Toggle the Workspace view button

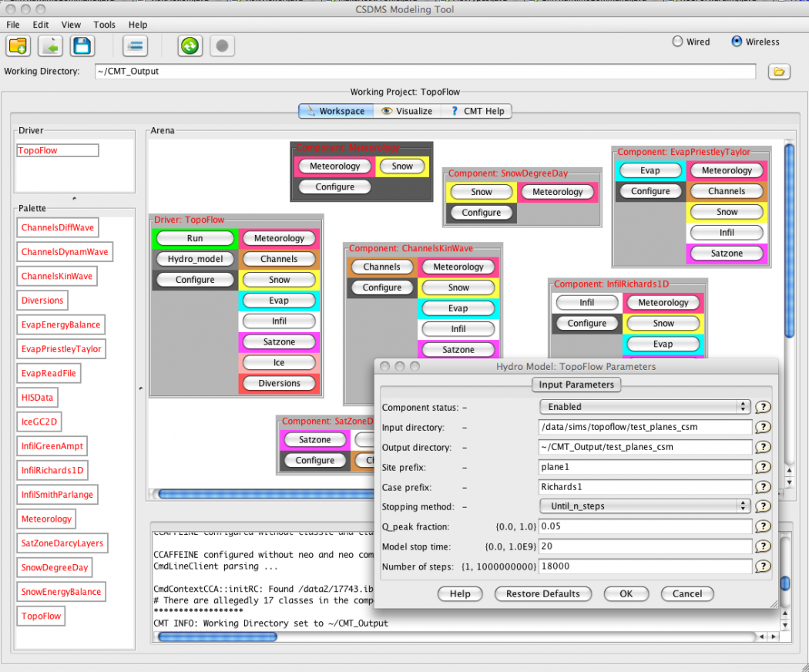pos(335,111)
